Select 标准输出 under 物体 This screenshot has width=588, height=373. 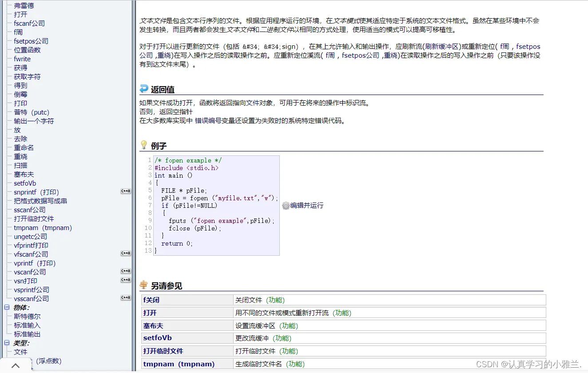click(x=27, y=334)
